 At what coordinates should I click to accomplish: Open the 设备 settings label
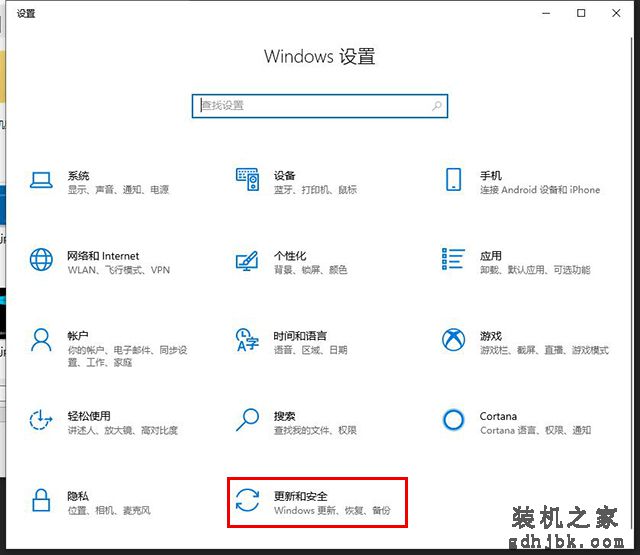pyautogui.click(x=284, y=176)
